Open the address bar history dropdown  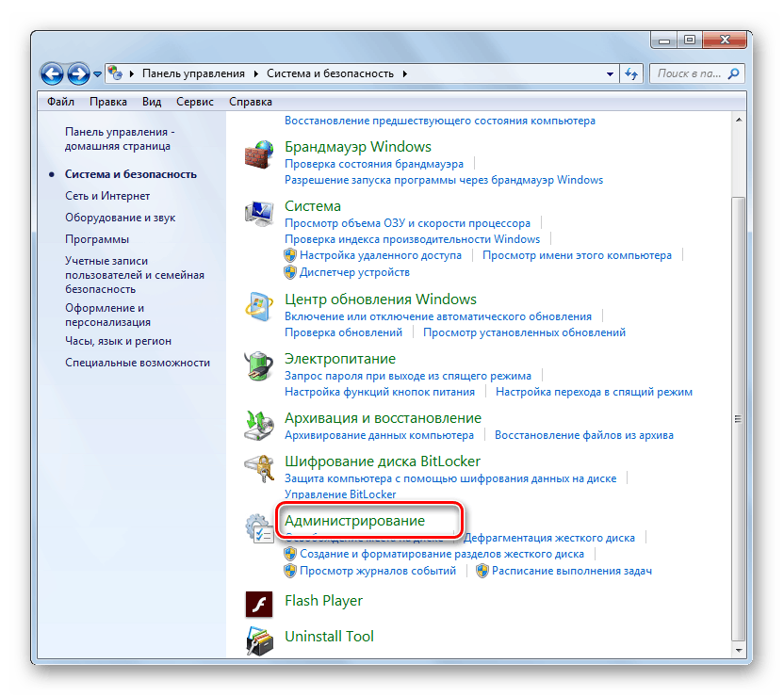pos(609,73)
